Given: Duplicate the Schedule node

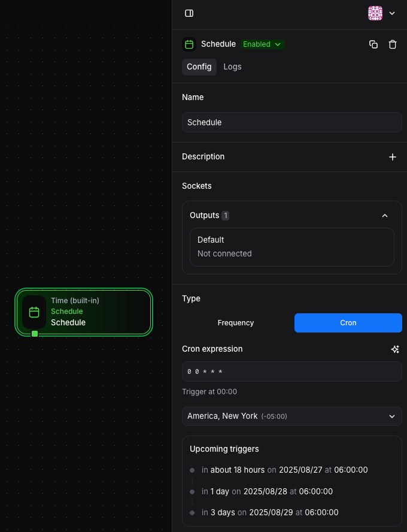Looking at the screenshot, I should [373, 44].
